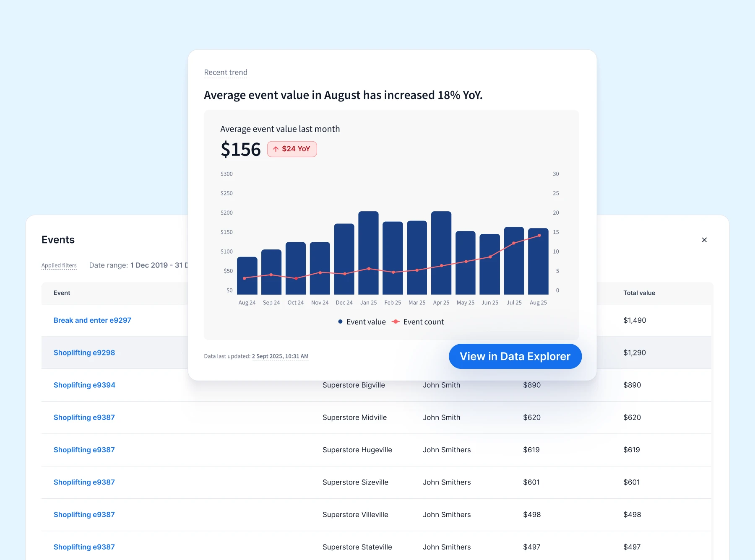
Task: Open the Shoplifting e9298 event link
Action: tap(84, 353)
